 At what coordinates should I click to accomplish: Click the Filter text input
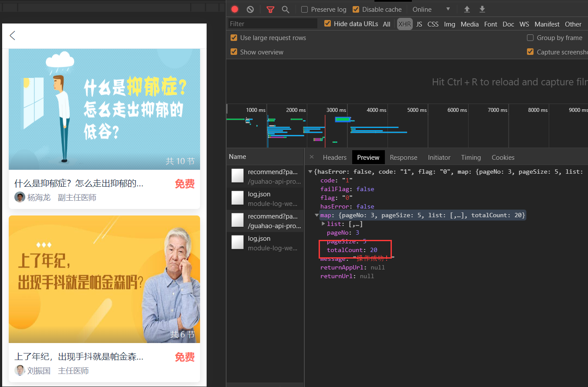[272, 24]
